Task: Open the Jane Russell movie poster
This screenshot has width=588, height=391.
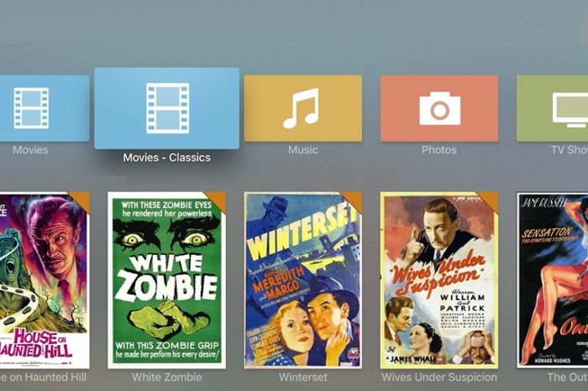Action: (552, 280)
